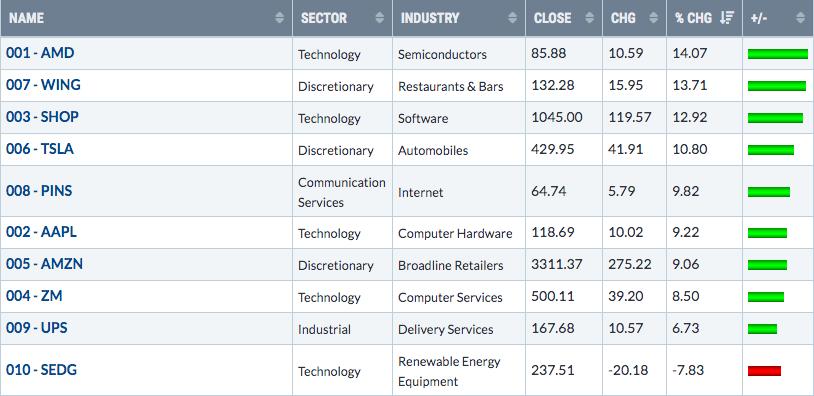Sort by INDUSTRY using its arrow icon
This screenshot has width=814, height=396.
pyautogui.click(x=512, y=18)
